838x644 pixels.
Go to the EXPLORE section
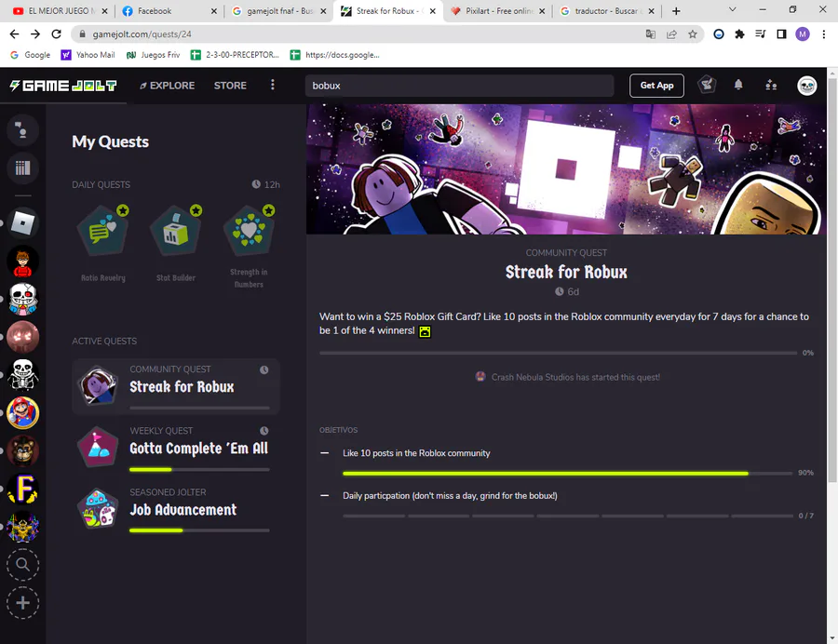coord(168,86)
